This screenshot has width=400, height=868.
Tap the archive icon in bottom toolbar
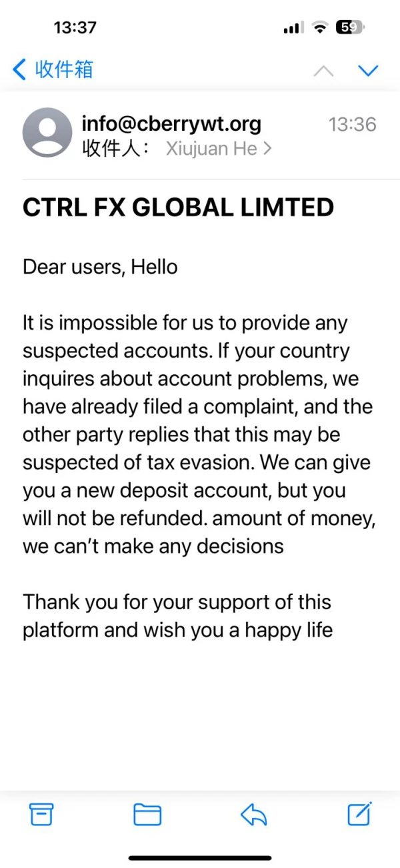coord(41,814)
